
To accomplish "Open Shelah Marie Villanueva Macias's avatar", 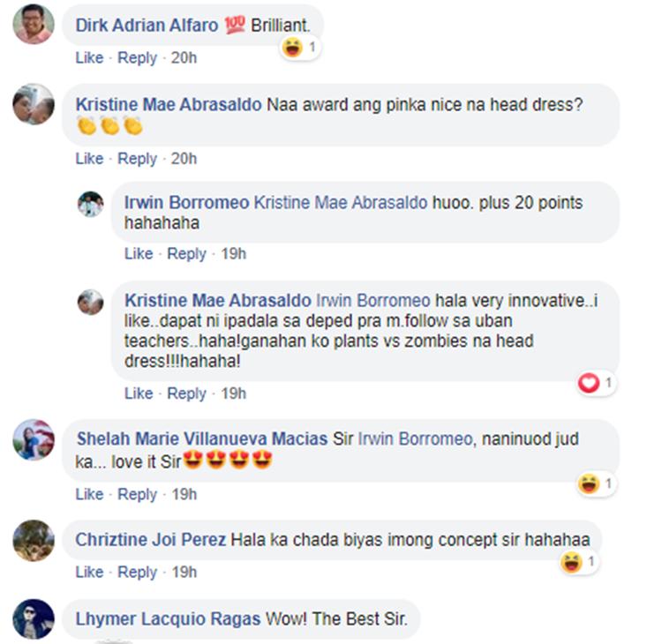I will 34,439.
